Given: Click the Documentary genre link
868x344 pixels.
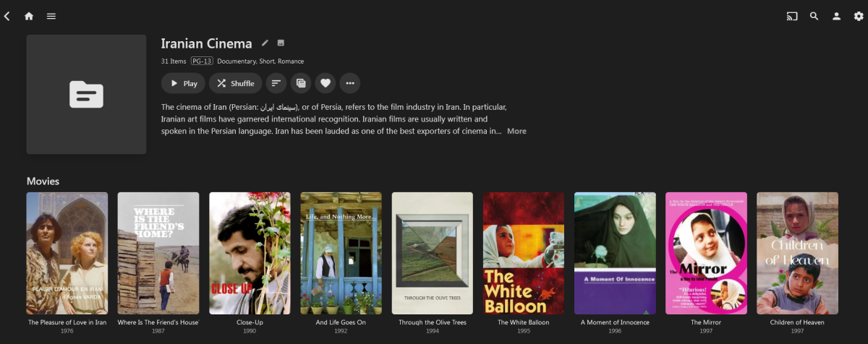Looking at the screenshot, I should coord(236,61).
